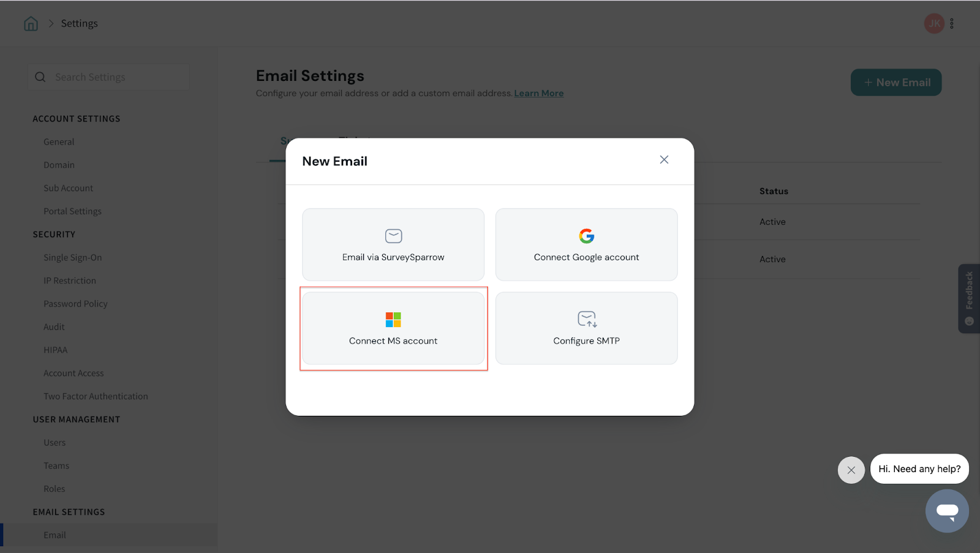The height and width of the screenshot is (553, 980).
Task: Click Settings in the breadcrumb
Action: (x=79, y=24)
